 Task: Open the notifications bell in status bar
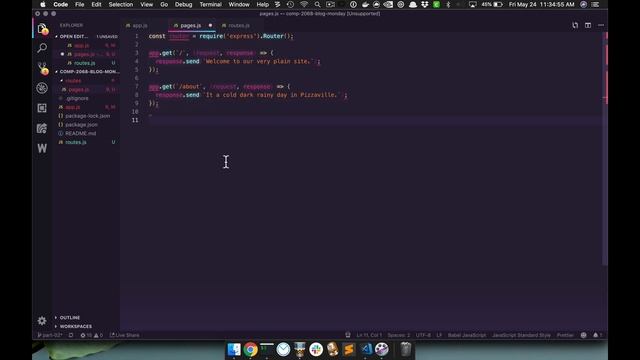pos(598,335)
